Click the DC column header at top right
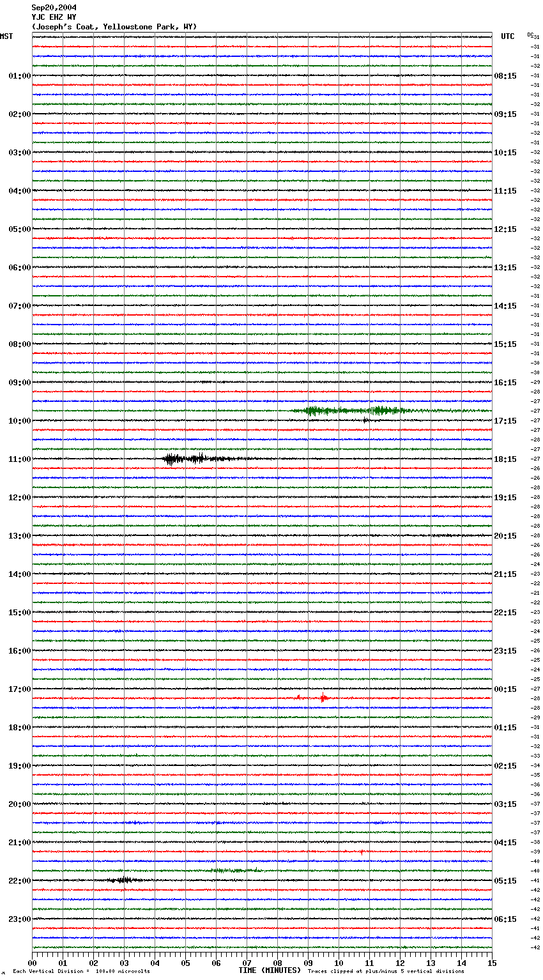Image resolution: width=543 pixels, height=980 pixels. coord(530,34)
